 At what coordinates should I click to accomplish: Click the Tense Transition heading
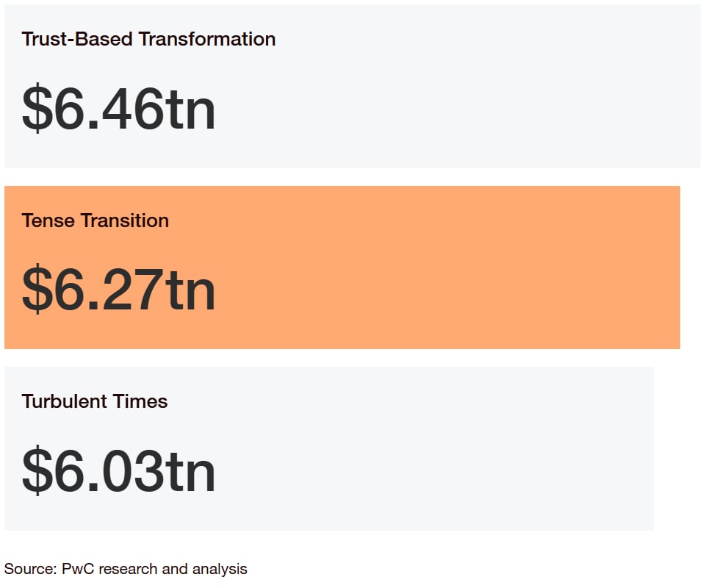[95, 220]
